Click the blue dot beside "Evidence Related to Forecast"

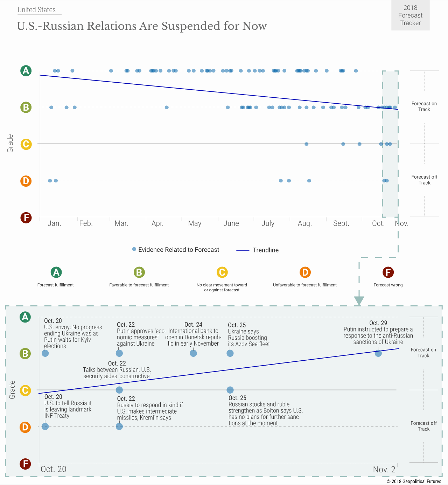[x=134, y=249]
